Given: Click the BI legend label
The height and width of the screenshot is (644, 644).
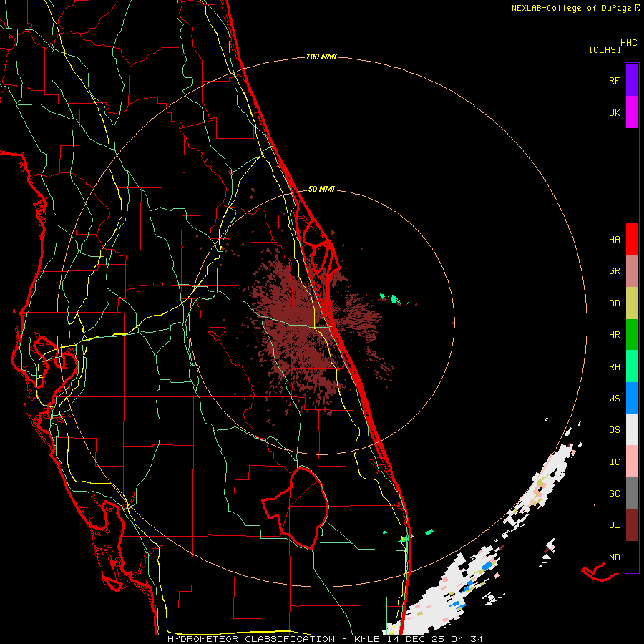Looking at the screenshot, I should pyautogui.click(x=614, y=525).
